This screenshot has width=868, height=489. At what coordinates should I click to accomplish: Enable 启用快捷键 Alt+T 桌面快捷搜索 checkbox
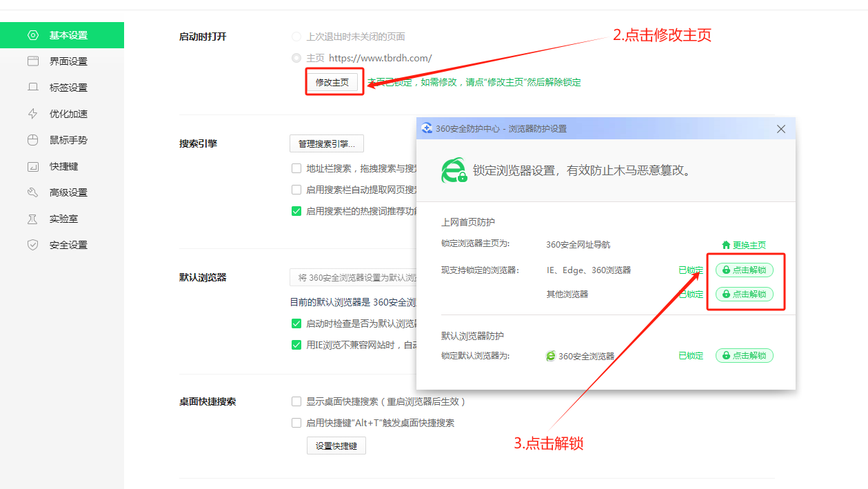point(296,423)
